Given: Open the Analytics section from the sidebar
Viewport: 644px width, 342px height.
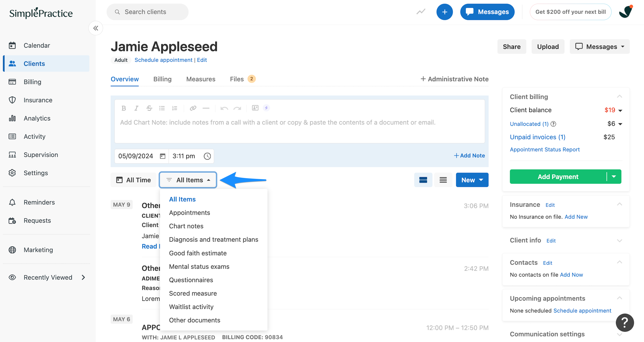Looking at the screenshot, I should pos(37,118).
